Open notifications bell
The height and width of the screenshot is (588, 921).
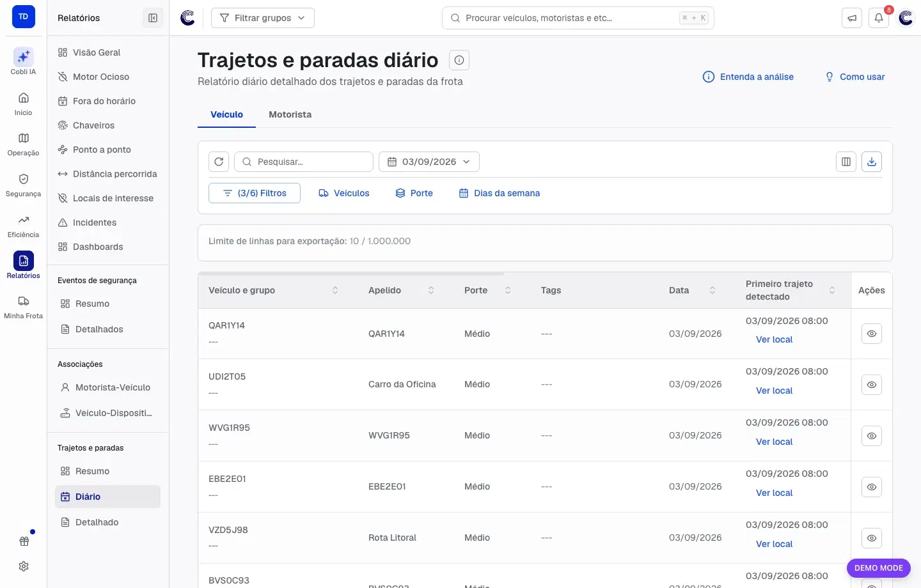click(x=879, y=18)
